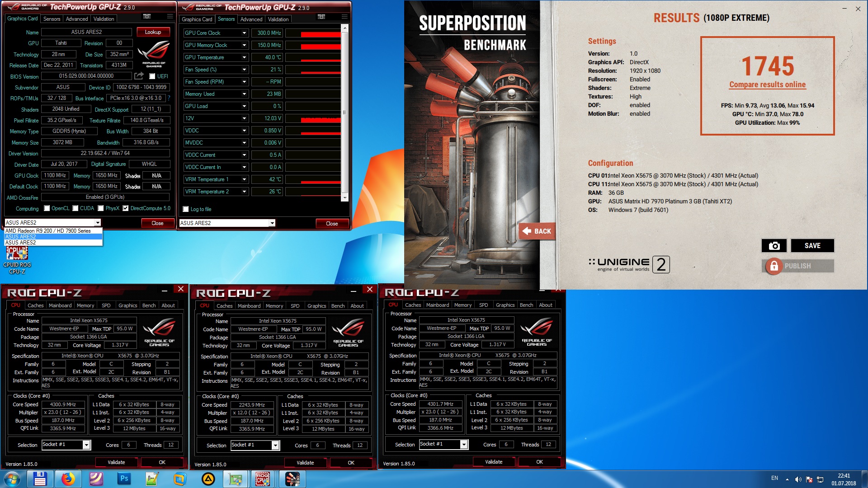868x488 pixels.
Task: Open the SPD tab in left ROG CPU-Z window
Action: 106,305
